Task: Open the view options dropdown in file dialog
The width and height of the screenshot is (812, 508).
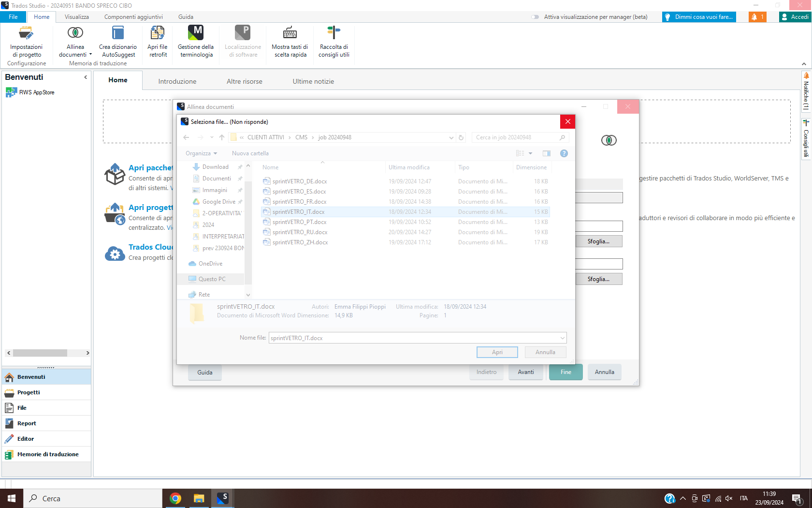Action: (530, 153)
